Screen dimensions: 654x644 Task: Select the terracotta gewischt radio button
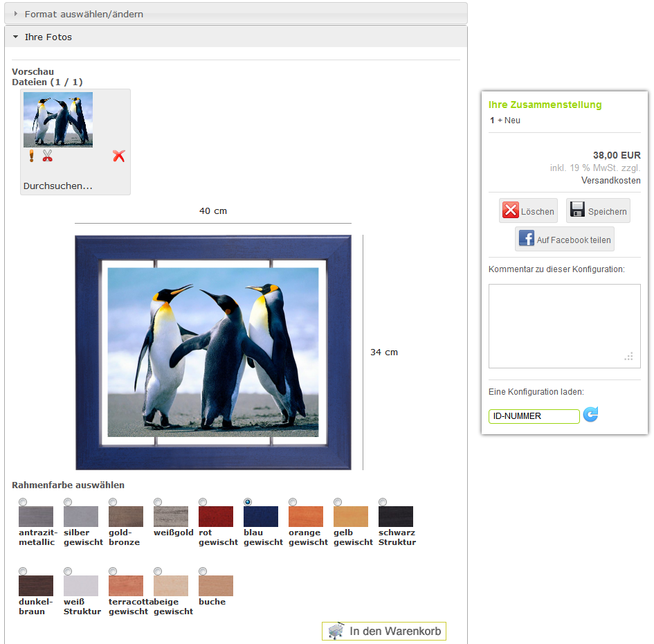pyautogui.click(x=113, y=571)
